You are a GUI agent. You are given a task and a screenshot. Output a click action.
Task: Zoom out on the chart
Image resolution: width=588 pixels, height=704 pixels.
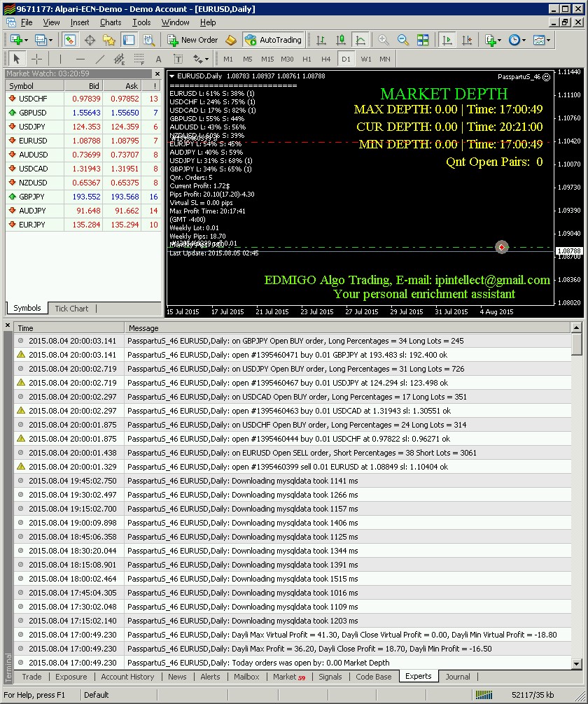click(x=403, y=40)
